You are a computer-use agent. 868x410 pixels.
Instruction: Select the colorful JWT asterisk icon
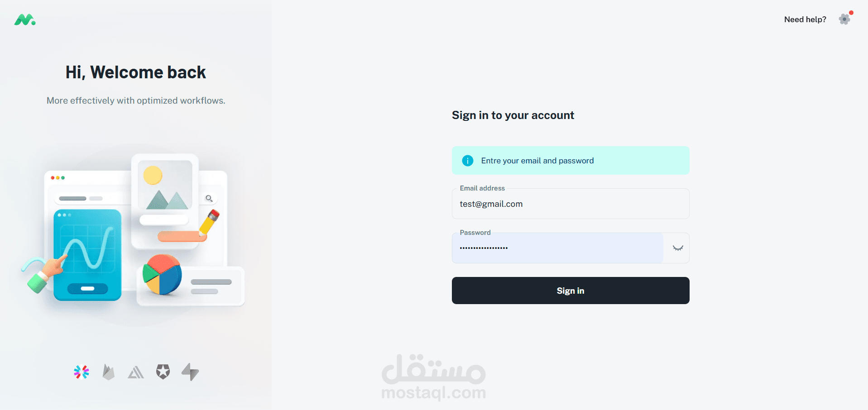click(x=82, y=372)
